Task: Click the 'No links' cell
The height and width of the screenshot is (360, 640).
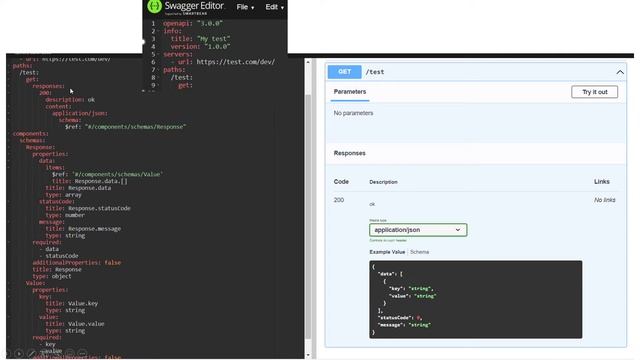Action: [x=604, y=200]
